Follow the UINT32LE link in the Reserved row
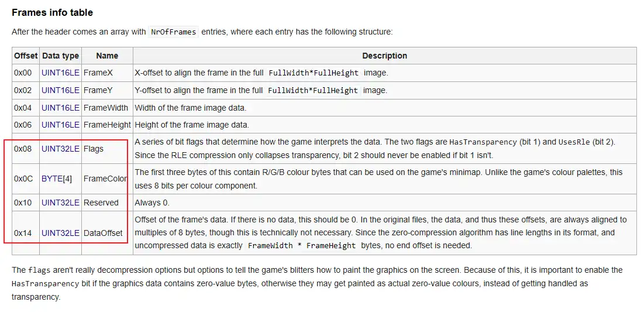This screenshot has width=644, height=312. (60, 203)
